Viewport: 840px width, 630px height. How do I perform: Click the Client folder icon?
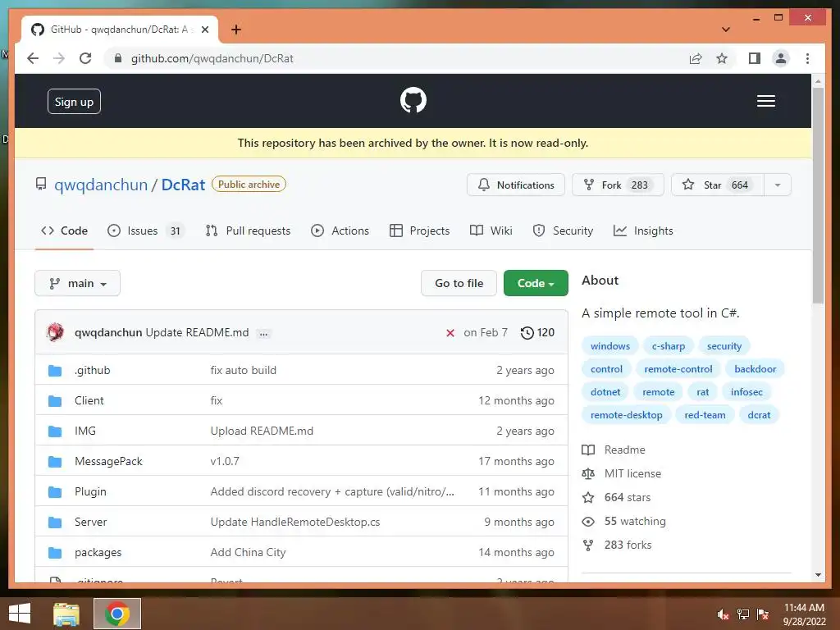pos(55,400)
